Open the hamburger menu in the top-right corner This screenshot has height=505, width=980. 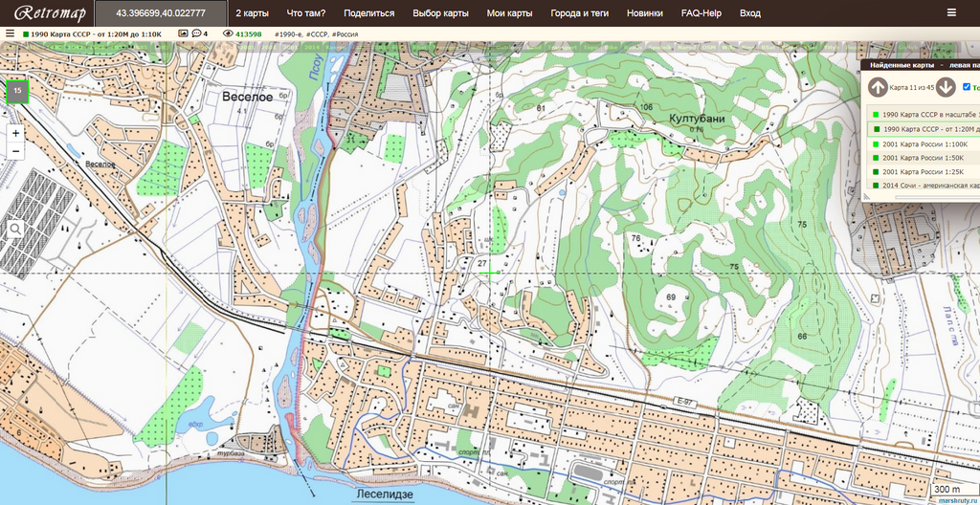click(951, 12)
